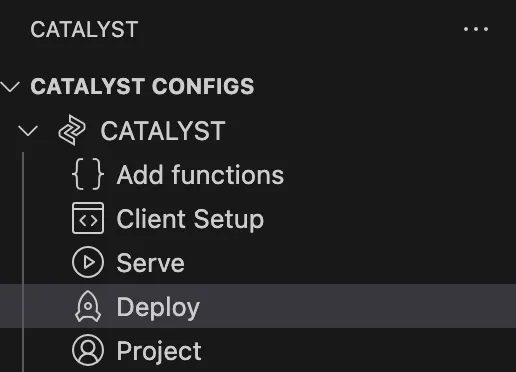Viewport: 516px width, 372px height.
Task: Open the more actions ellipsis menu
Action: pyautogui.click(x=476, y=29)
